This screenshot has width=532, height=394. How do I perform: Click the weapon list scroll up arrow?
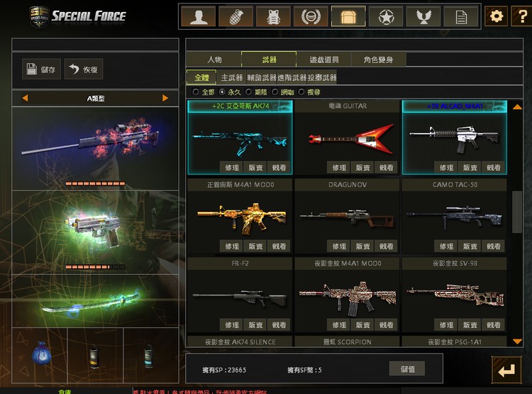(517, 107)
